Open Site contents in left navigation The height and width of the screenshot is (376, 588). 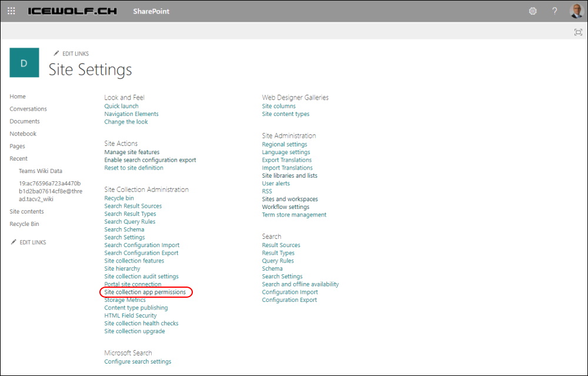point(26,211)
